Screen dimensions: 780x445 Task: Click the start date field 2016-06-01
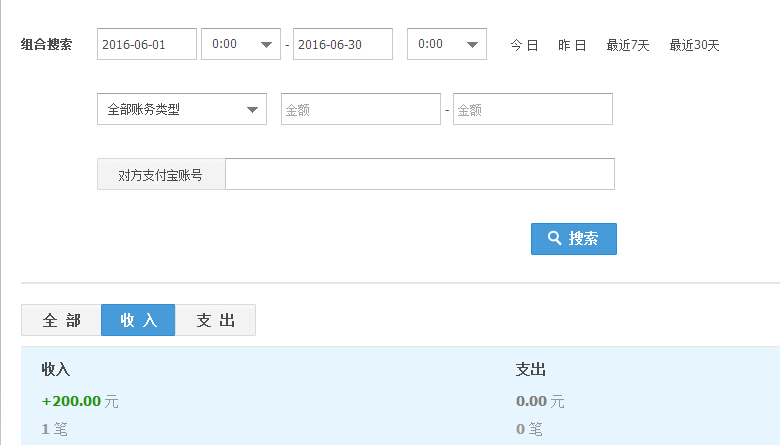pos(147,44)
